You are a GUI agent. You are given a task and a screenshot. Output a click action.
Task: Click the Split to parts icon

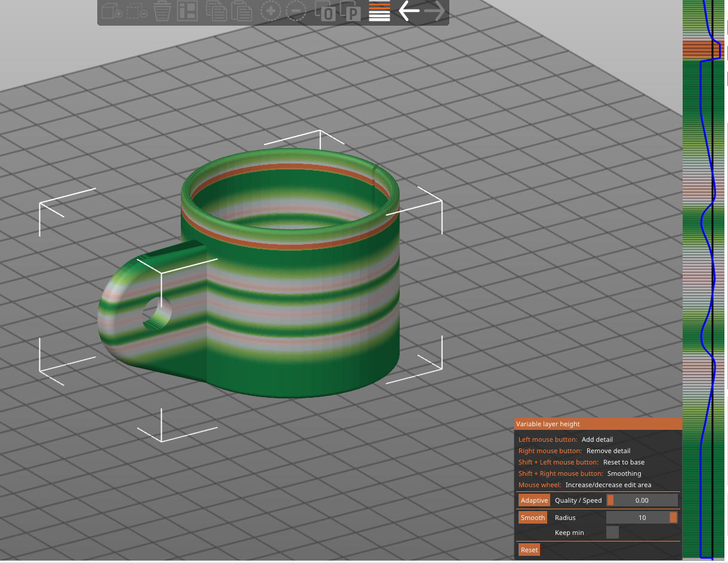pyautogui.click(x=351, y=11)
